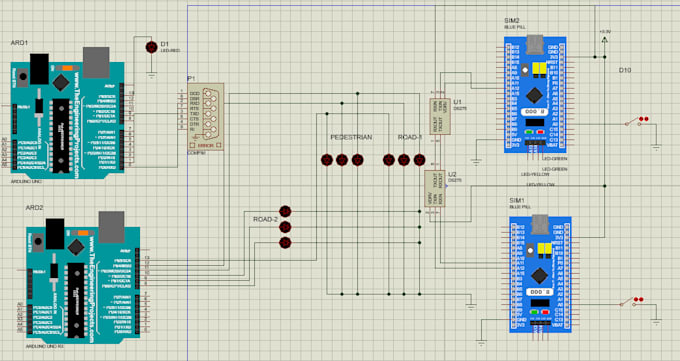Viewport: 680px width, 361px height.
Task: Click the yellow boot jumpers on SIM1
Action: pyautogui.click(x=544, y=249)
